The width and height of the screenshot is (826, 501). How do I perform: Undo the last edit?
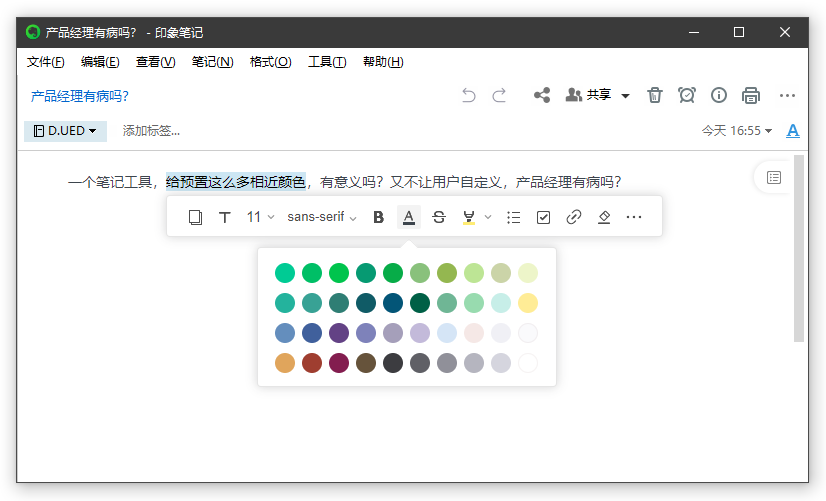(468, 95)
